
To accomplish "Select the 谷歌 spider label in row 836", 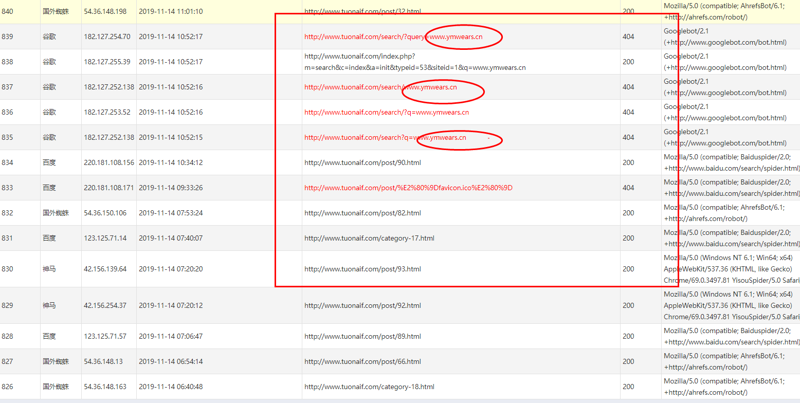I will coord(49,112).
